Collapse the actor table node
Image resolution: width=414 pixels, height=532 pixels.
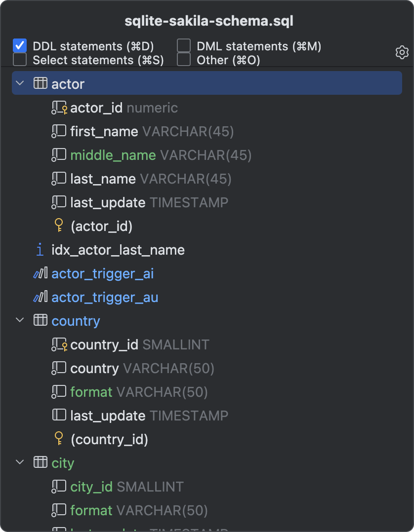click(19, 83)
